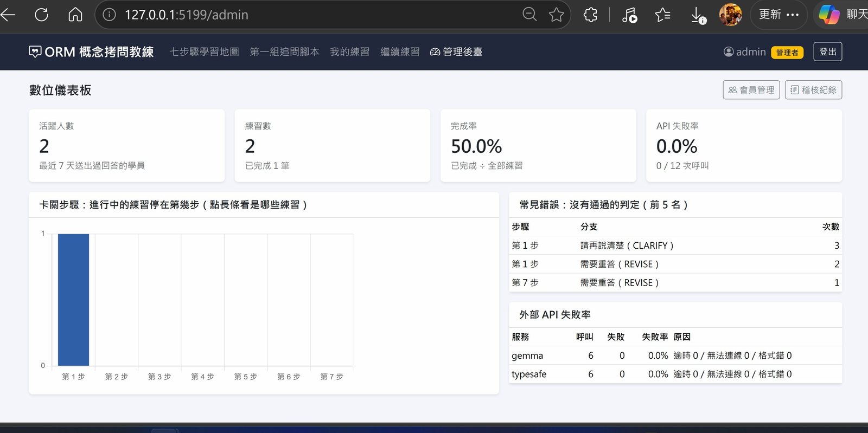This screenshot has width=868, height=433.
Task: Open 七步驟學習地圖 navigation item
Action: [204, 52]
